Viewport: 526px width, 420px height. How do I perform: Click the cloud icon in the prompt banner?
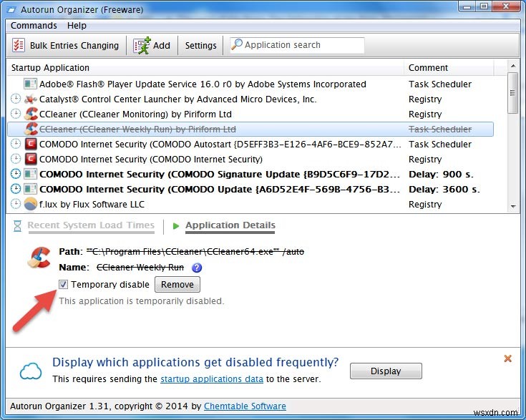31,371
